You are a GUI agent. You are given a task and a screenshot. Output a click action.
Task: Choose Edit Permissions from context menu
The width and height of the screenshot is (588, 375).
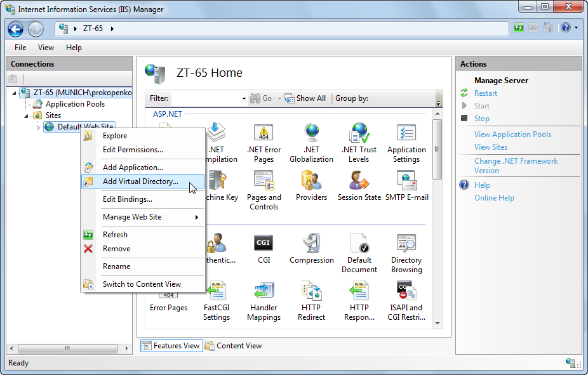143,150
